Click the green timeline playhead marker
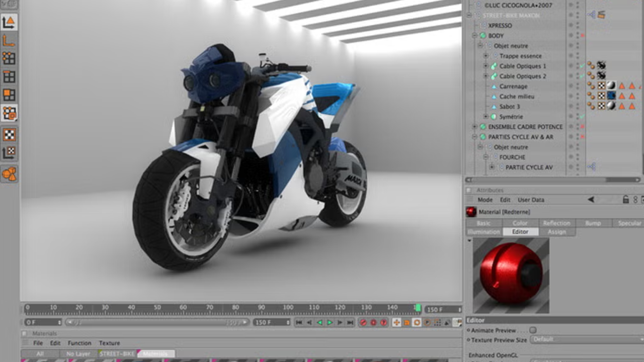 click(x=418, y=308)
